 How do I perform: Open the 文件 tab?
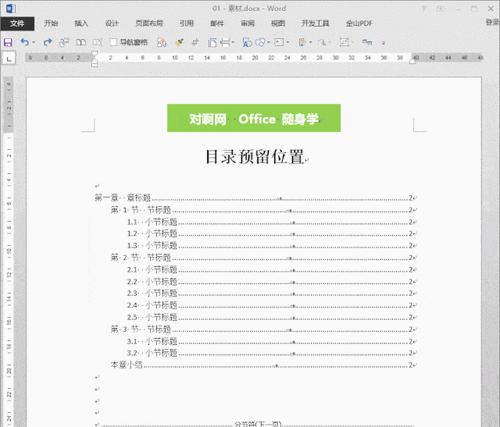click(x=17, y=23)
